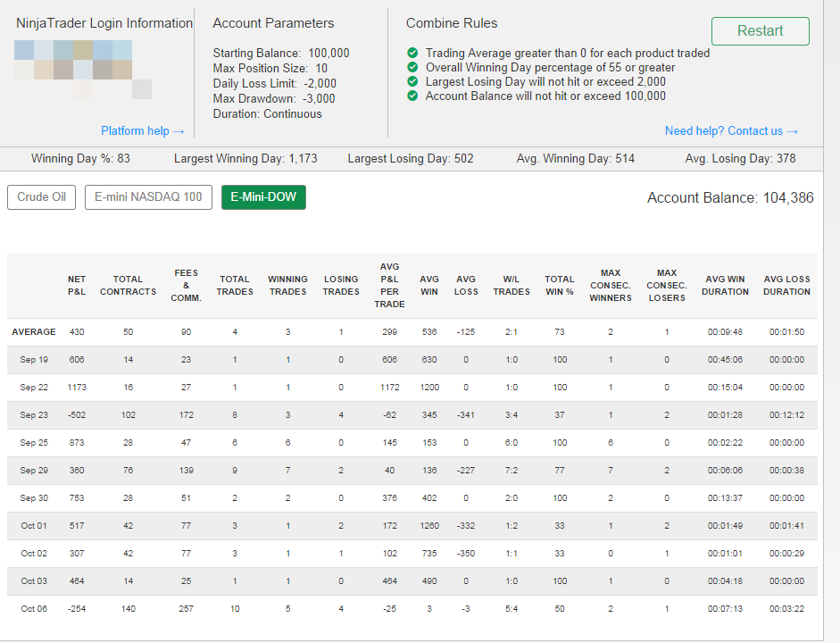Click the TOTAL TRADES column header
The image size is (840, 643).
pyautogui.click(x=235, y=286)
